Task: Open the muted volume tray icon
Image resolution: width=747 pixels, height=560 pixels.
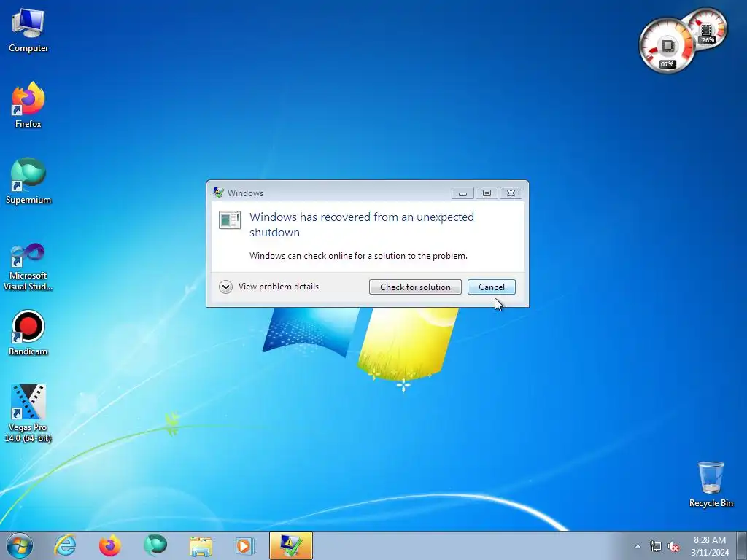Action: pyautogui.click(x=673, y=547)
